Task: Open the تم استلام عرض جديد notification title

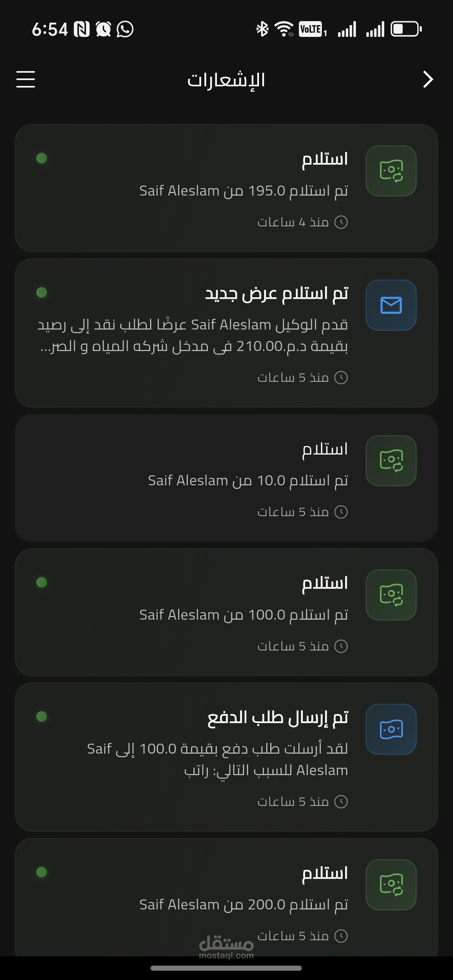Action: pos(276,293)
